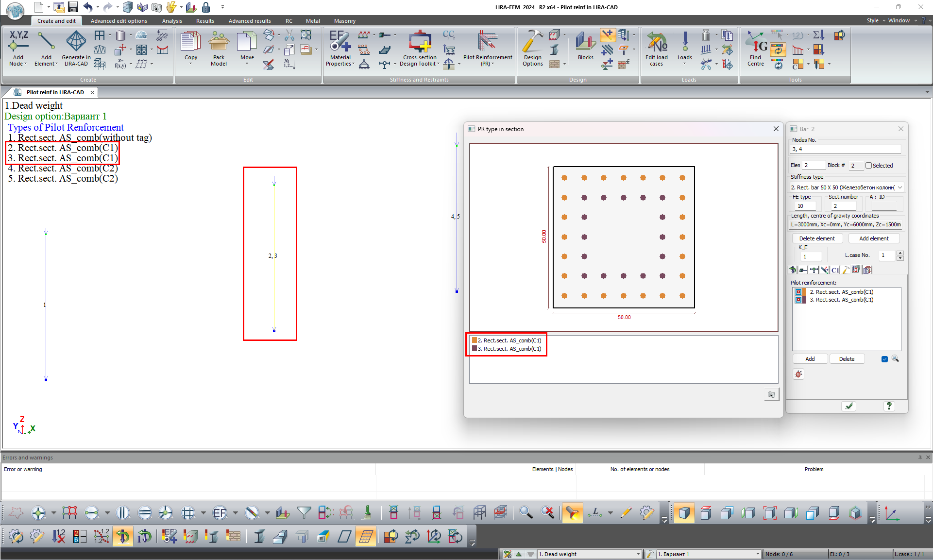Click the Add element button
Viewport: 933px width, 560px height.
click(x=873, y=238)
